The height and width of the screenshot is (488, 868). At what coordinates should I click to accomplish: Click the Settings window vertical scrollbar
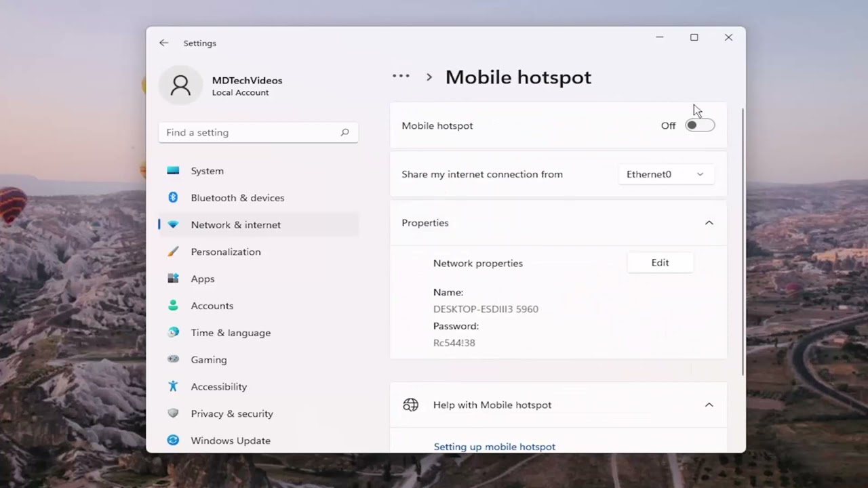[x=743, y=242]
